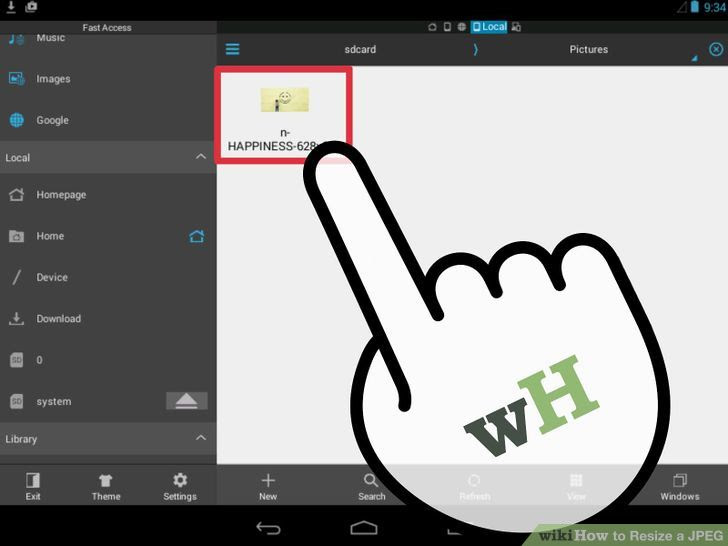This screenshot has height=546, width=728.
Task: Open the path dropdown triangle under Pictures
Action: (x=695, y=58)
